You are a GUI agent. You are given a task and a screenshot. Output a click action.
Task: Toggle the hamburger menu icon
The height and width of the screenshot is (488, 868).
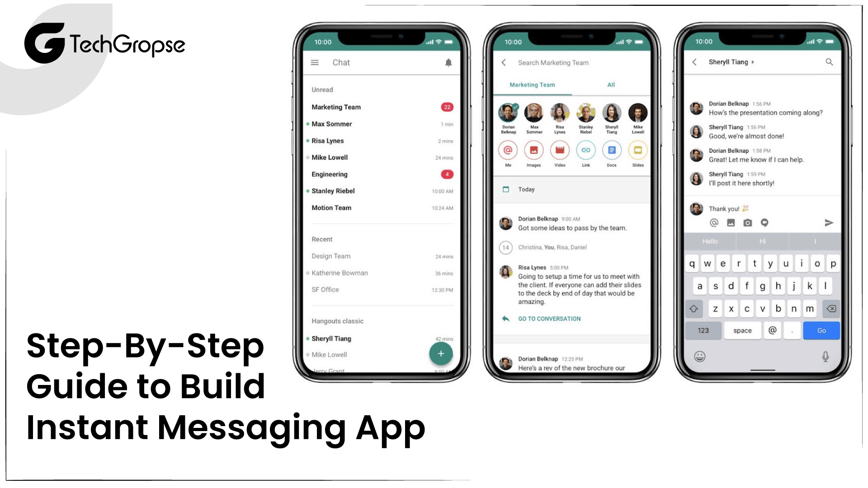tap(315, 62)
